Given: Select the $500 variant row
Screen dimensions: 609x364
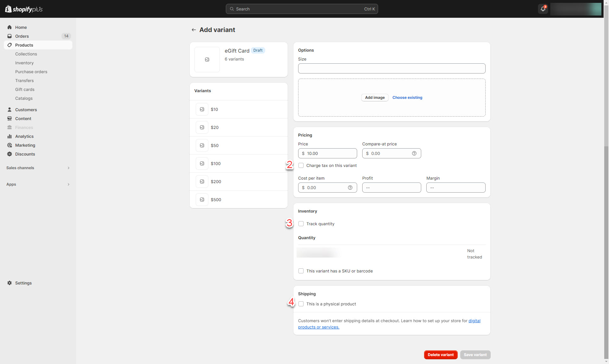Looking at the screenshot, I should point(239,200).
